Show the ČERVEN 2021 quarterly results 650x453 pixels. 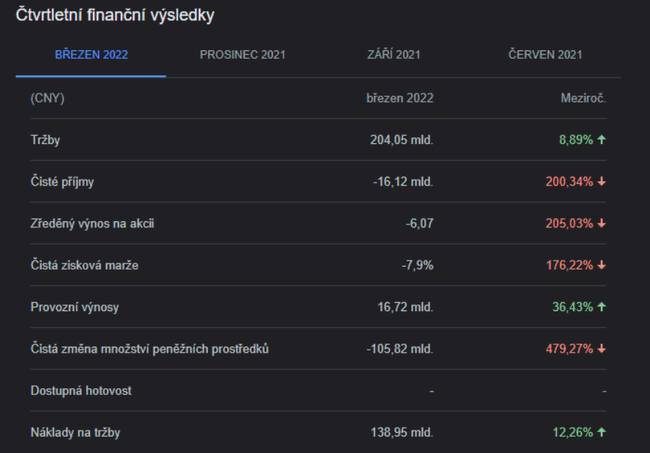pyautogui.click(x=545, y=54)
